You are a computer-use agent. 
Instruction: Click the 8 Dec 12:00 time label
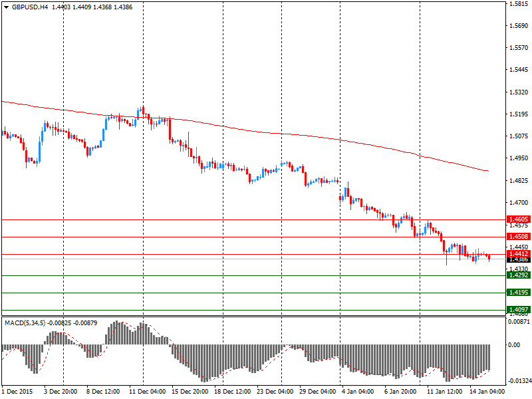103,392
